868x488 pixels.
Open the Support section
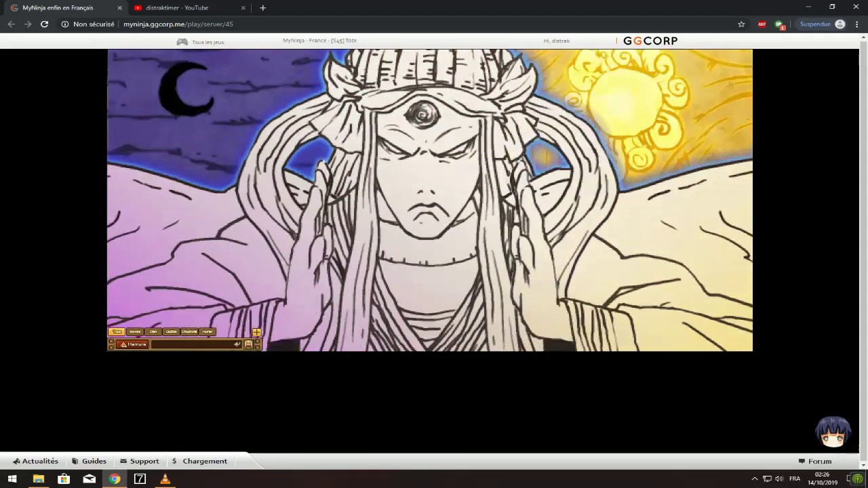pyautogui.click(x=139, y=461)
